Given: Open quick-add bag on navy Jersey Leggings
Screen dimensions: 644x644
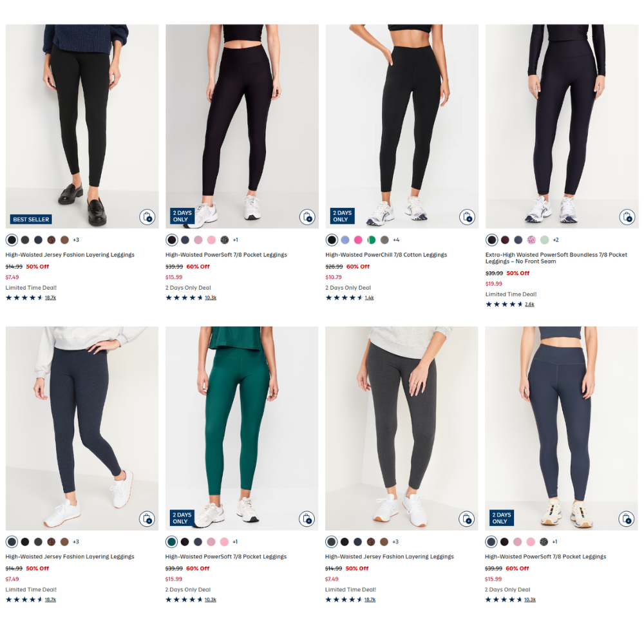Looking at the screenshot, I should [x=147, y=519].
